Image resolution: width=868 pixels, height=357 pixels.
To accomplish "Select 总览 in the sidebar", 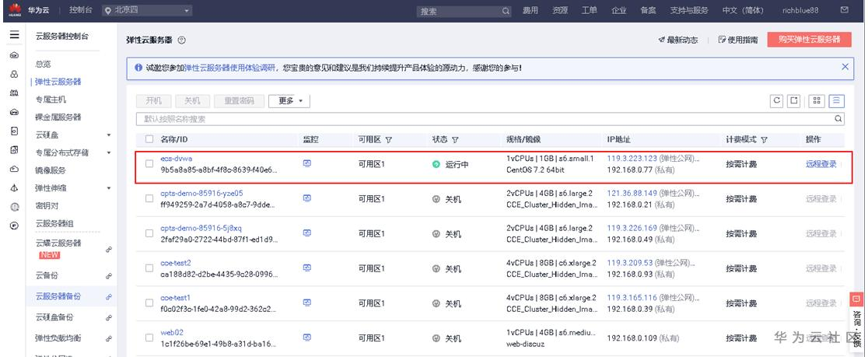I will 44,64.
